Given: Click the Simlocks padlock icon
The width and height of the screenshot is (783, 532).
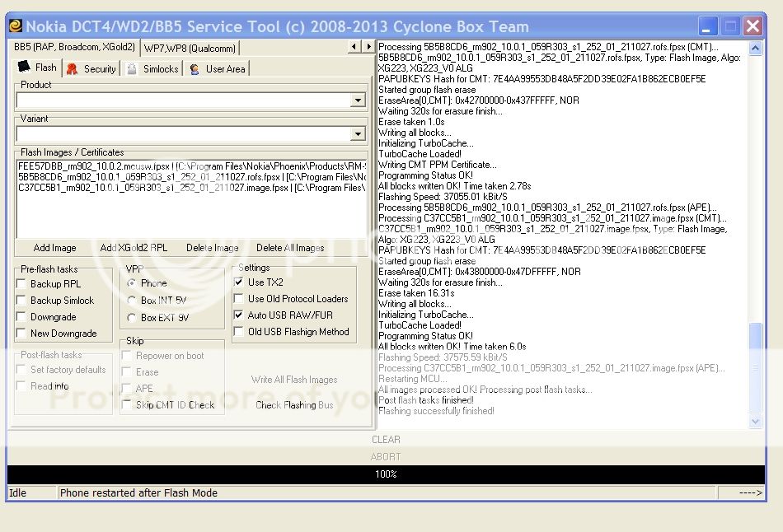Looking at the screenshot, I should click(132, 69).
